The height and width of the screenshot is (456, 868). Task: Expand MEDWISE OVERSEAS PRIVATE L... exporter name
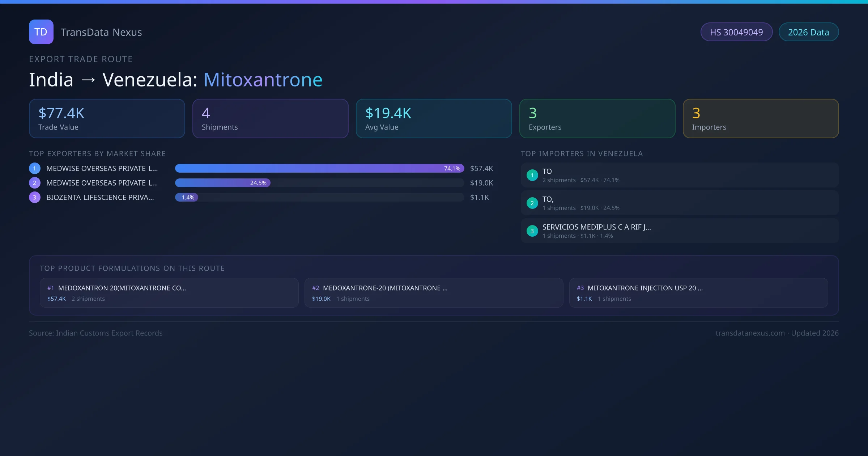101,168
